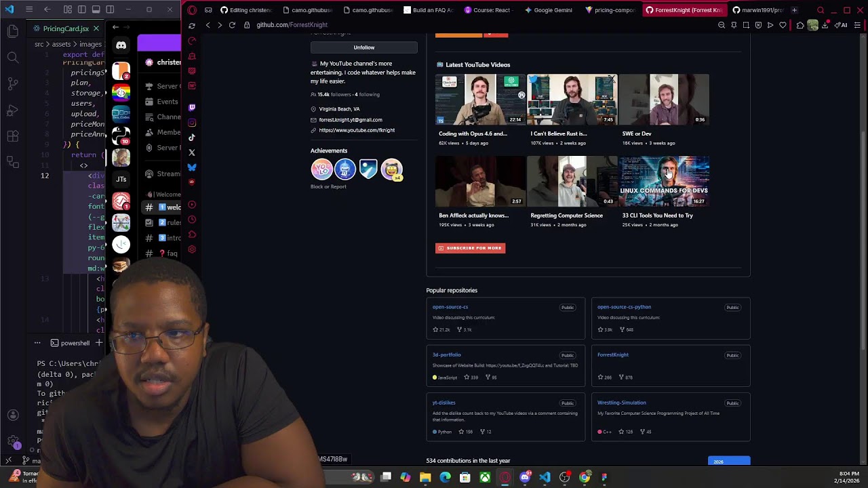Screen dimensions: 868x488
Task: Switch to Course: React browser tab
Action: (488, 10)
